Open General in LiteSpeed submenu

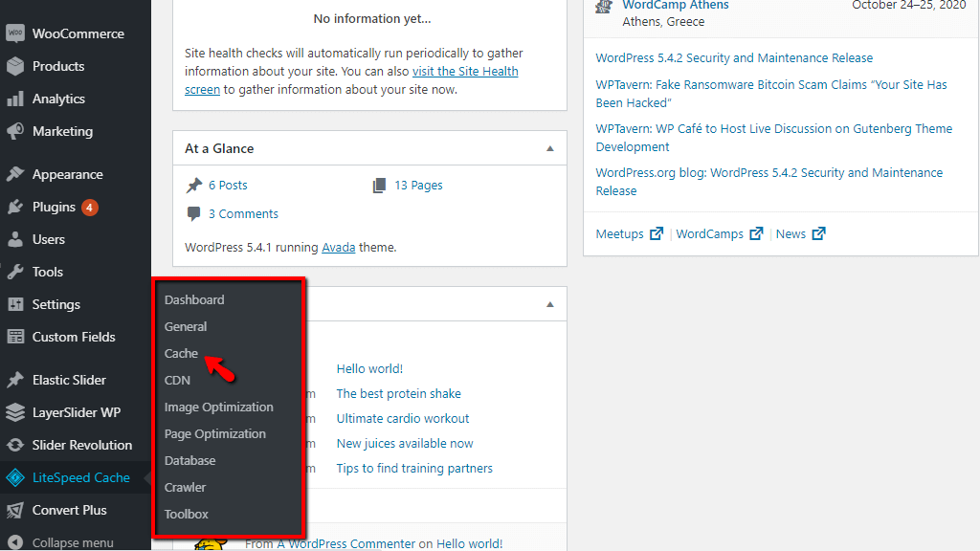[186, 327]
